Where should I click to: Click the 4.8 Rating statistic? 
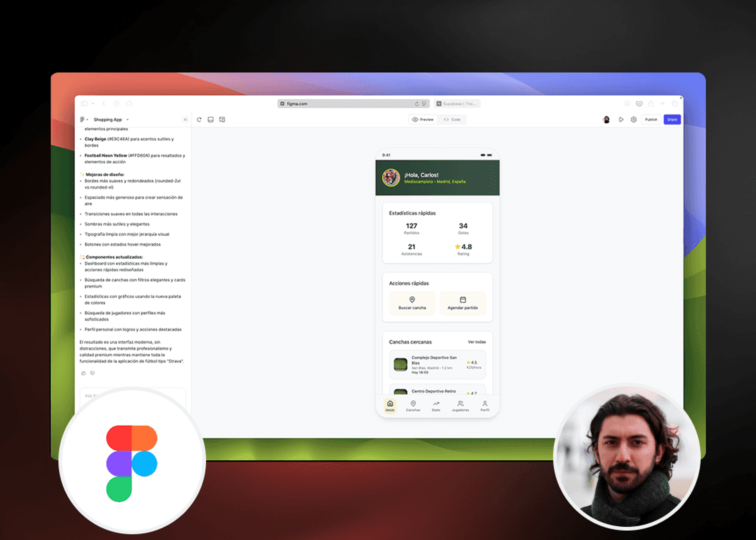coord(463,249)
